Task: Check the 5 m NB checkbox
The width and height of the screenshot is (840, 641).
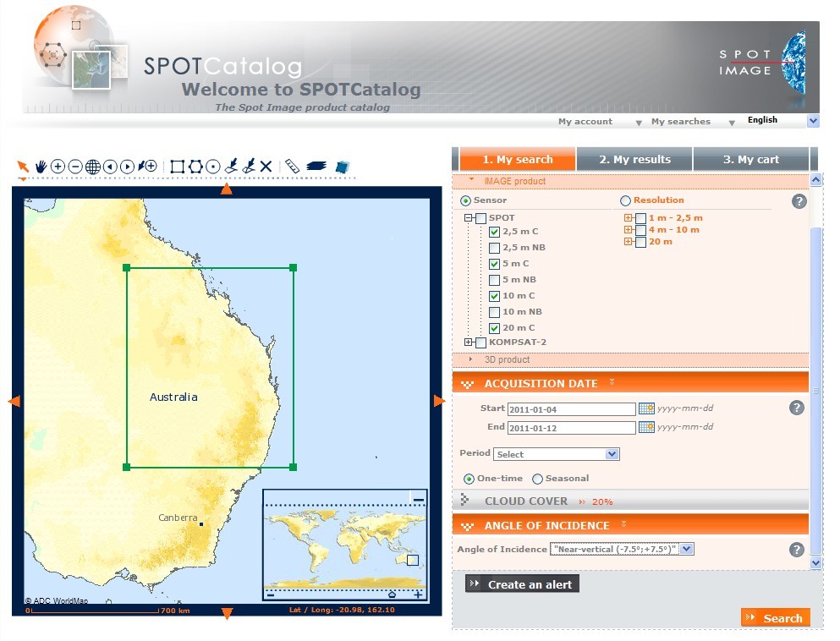Action: pos(495,280)
